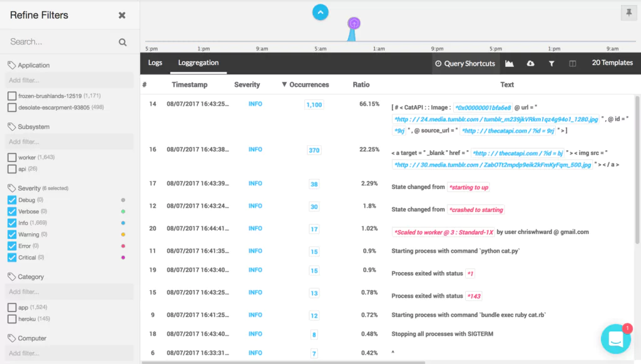Sort by Timestamp column header
641x364 pixels.
[189, 85]
